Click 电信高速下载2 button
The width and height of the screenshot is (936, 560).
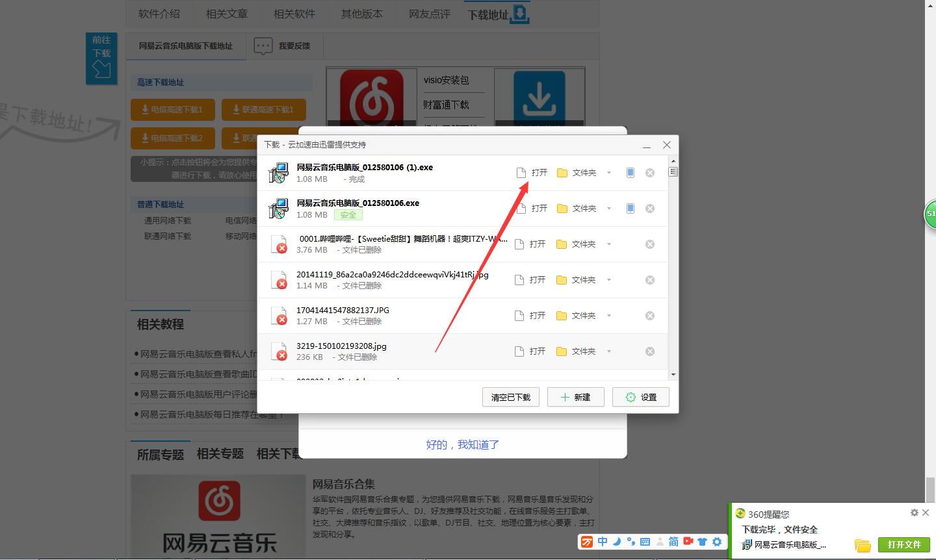(173, 138)
